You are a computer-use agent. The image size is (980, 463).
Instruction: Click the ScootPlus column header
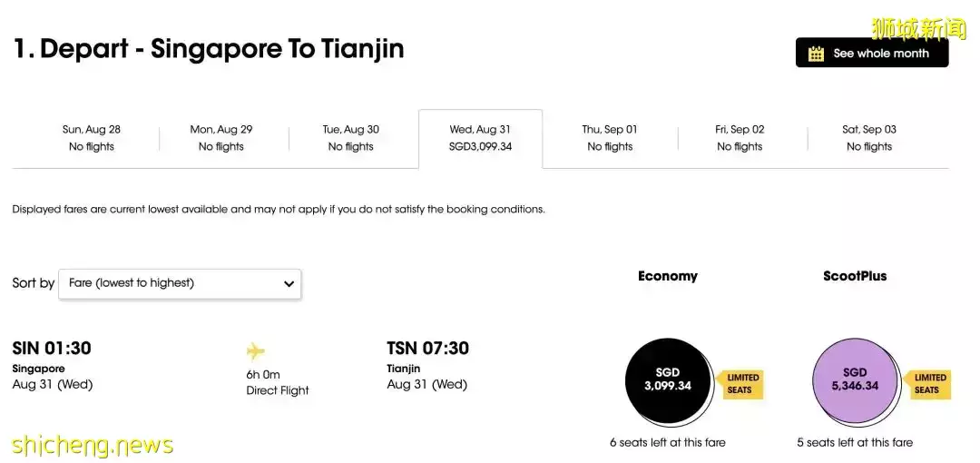point(855,276)
